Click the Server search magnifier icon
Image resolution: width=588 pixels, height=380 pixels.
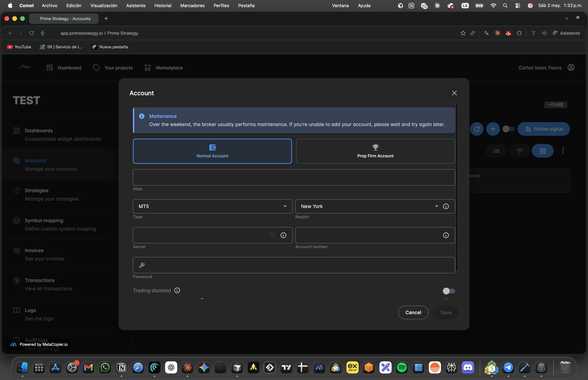coord(272,235)
